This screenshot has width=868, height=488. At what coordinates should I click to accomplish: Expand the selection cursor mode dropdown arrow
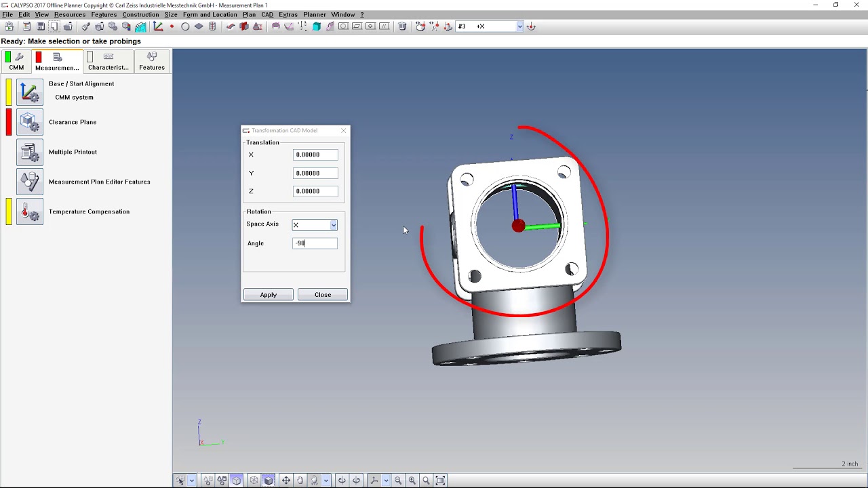192,480
